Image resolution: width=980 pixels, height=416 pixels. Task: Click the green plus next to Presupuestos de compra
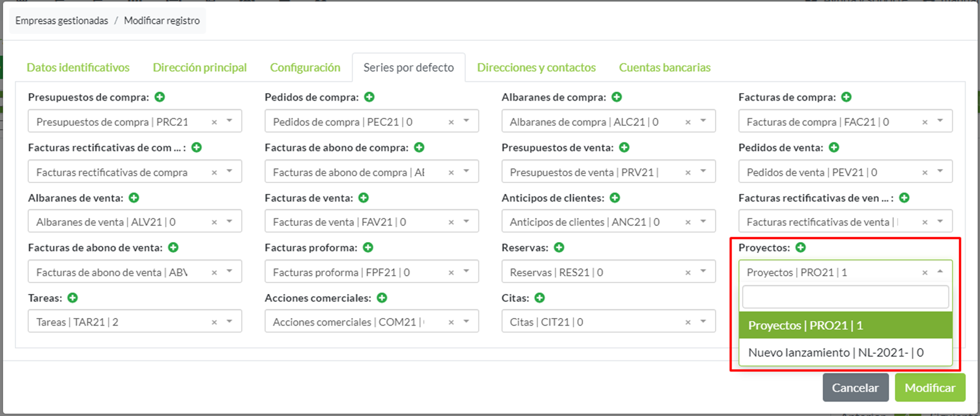click(159, 97)
